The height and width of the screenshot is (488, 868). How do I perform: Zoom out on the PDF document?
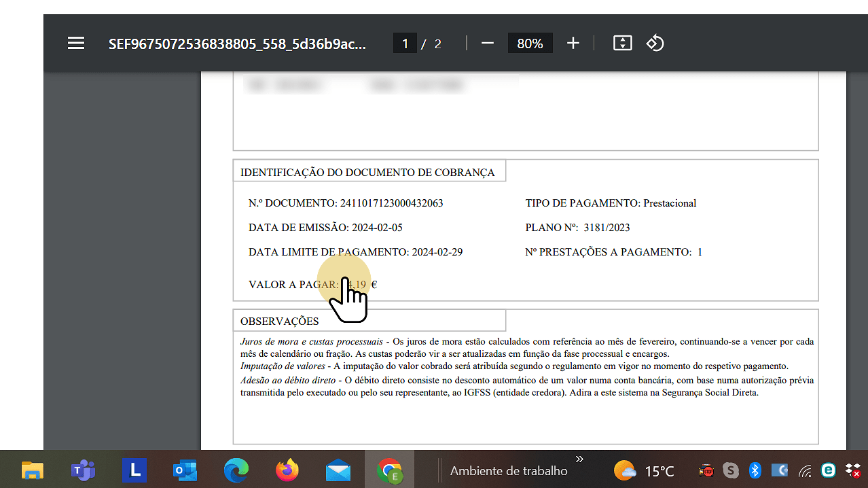point(487,43)
